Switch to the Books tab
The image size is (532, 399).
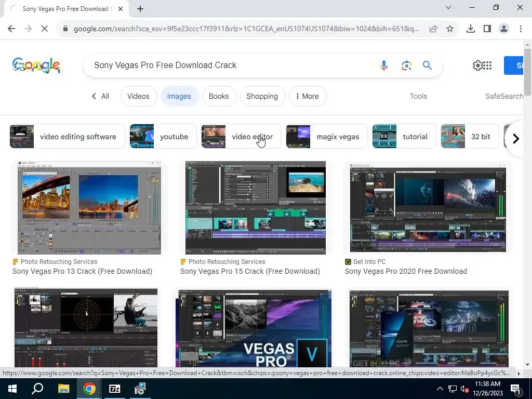coord(219,96)
